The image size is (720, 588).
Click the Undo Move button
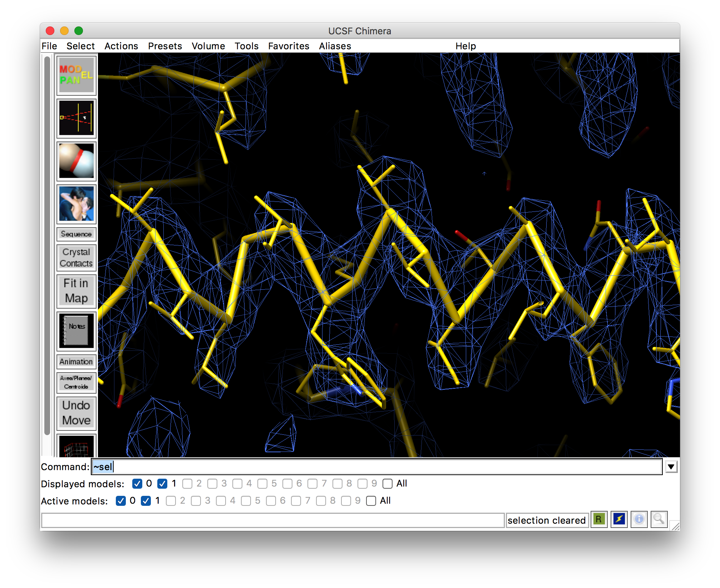76,413
